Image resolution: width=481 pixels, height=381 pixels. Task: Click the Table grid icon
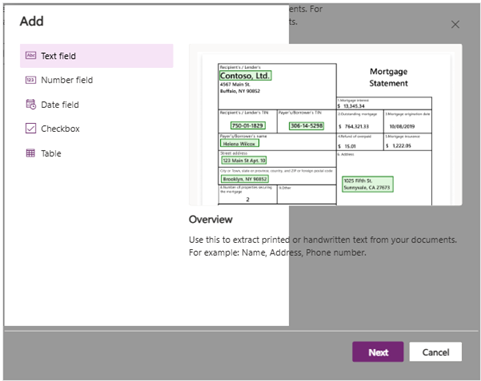(30, 153)
